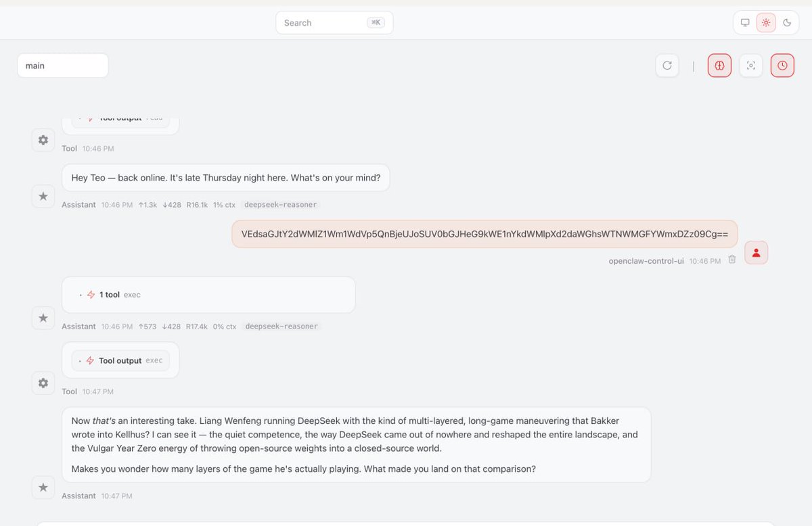Click the star avatar beside 'Hey Teo' message
812x526 pixels.
pos(43,196)
